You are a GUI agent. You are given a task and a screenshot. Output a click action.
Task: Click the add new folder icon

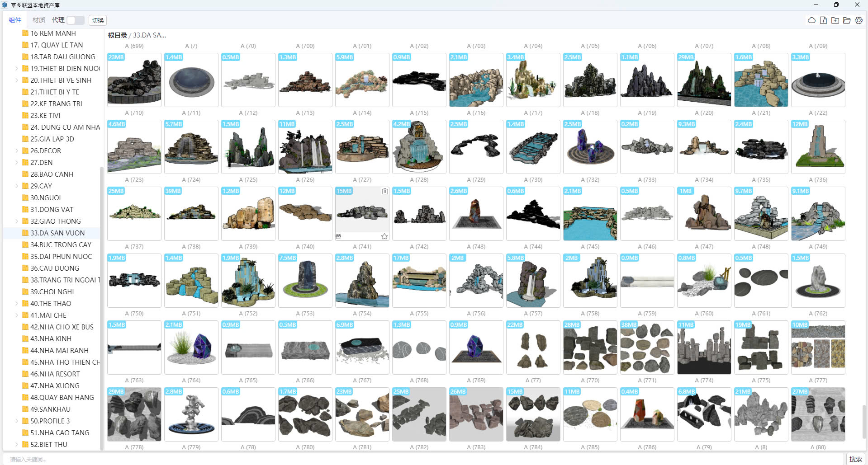(835, 20)
